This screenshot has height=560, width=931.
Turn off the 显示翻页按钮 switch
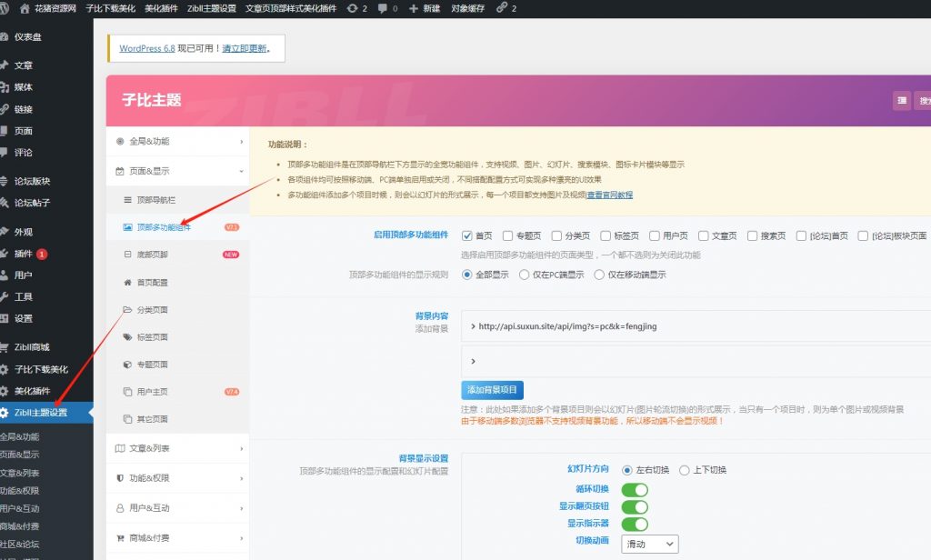tap(634, 507)
